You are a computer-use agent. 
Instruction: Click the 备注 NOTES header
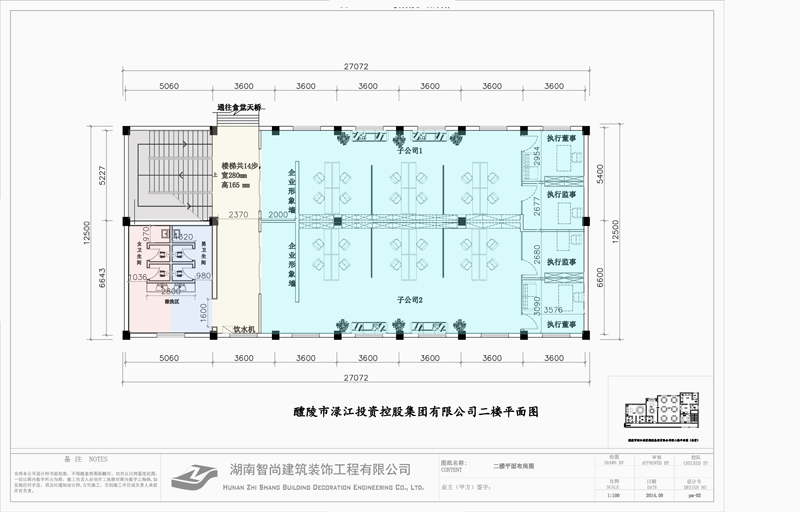click(x=76, y=457)
